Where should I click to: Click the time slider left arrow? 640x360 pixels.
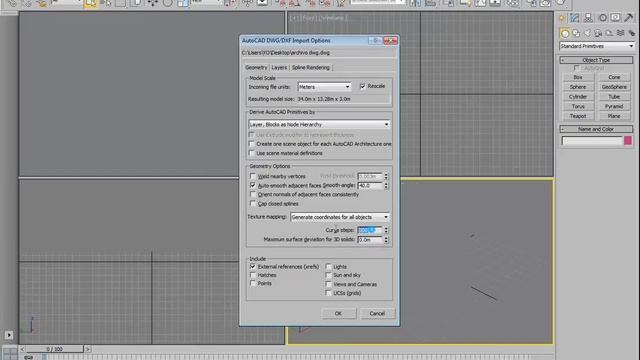[22, 349]
